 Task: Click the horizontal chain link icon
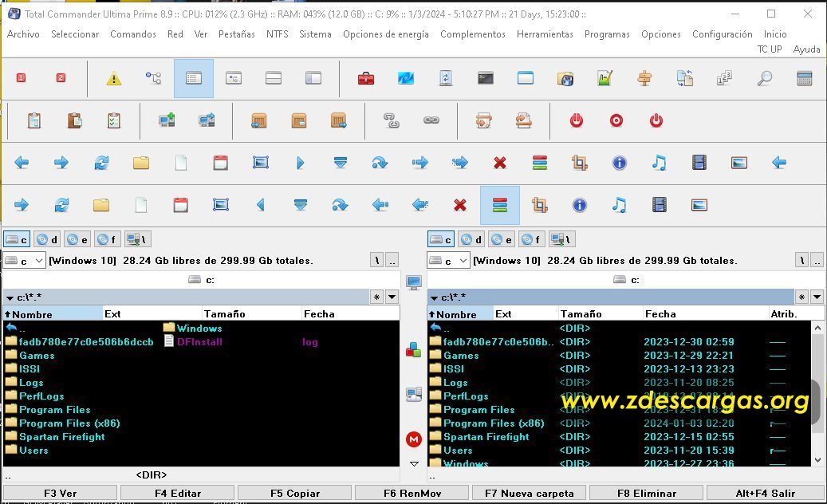(x=431, y=120)
